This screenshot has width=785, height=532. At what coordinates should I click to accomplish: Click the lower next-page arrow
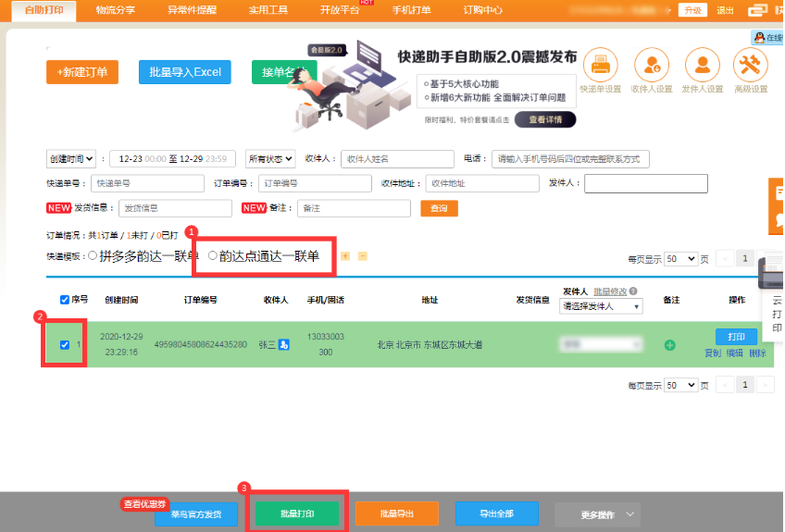click(x=765, y=385)
